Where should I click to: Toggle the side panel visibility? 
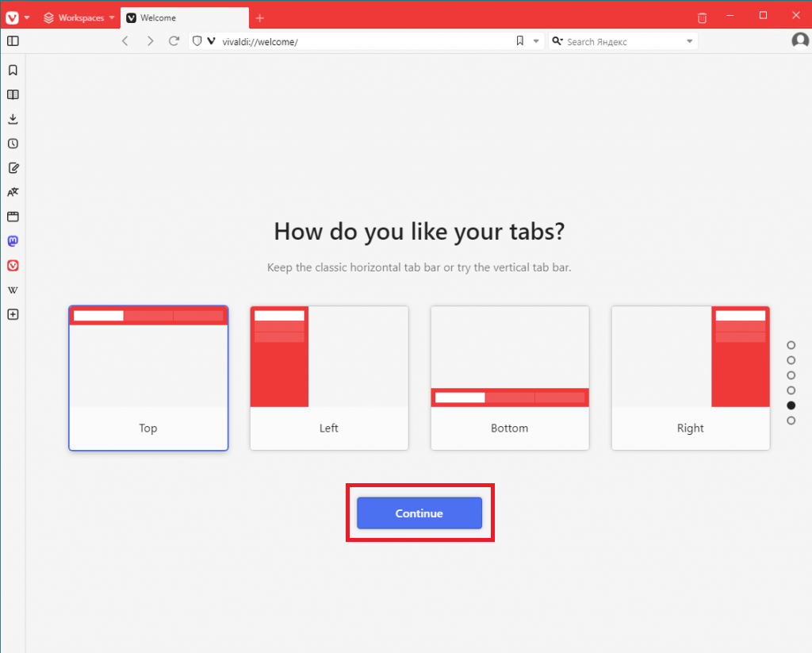pyautogui.click(x=13, y=41)
